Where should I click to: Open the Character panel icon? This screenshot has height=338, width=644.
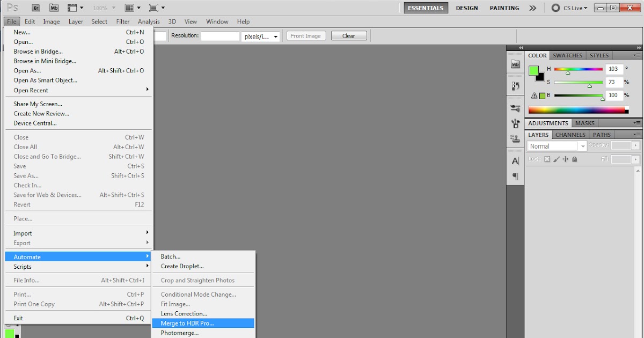click(x=516, y=160)
